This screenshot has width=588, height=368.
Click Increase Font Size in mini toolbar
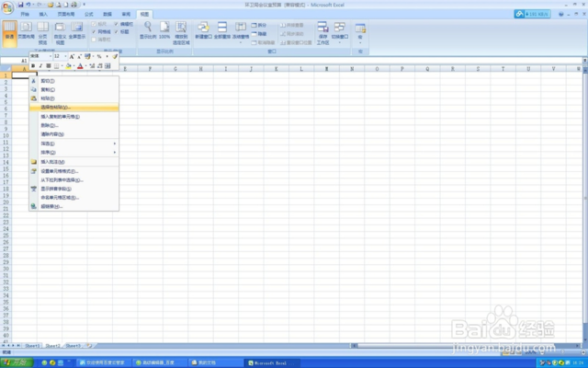(72, 56)
